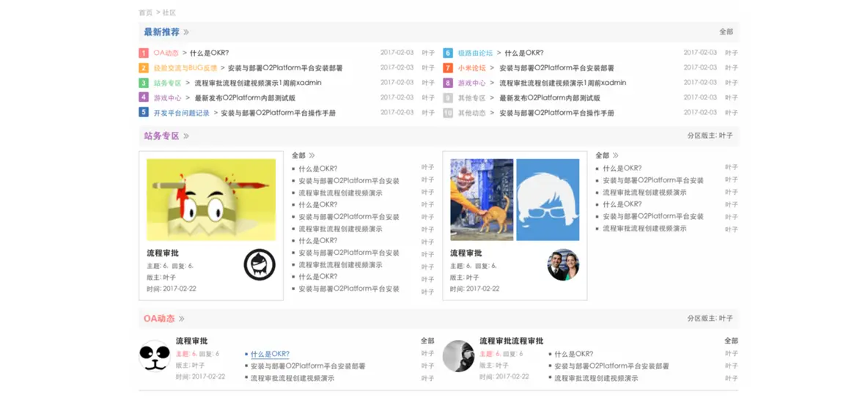Image resolution: width=868 pixels, height=397 pixels.
Task: Click the light blue number 6 rank badge
Action: coord(448,53)
